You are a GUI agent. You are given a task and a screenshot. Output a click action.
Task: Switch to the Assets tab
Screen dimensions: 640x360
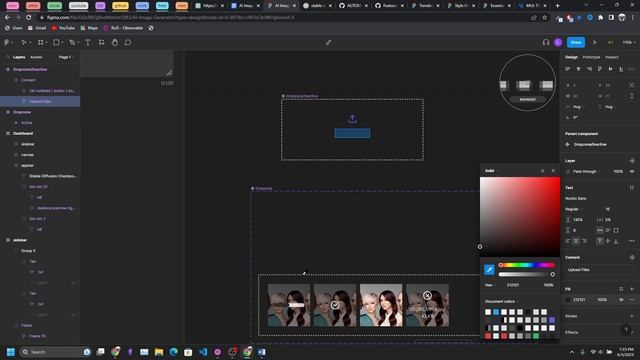tap(36, 57)
